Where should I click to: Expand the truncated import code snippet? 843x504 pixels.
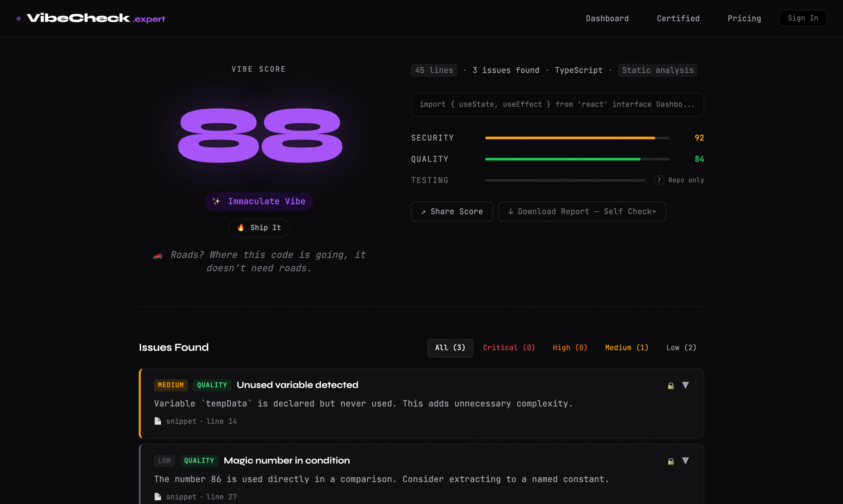(557, 104)
